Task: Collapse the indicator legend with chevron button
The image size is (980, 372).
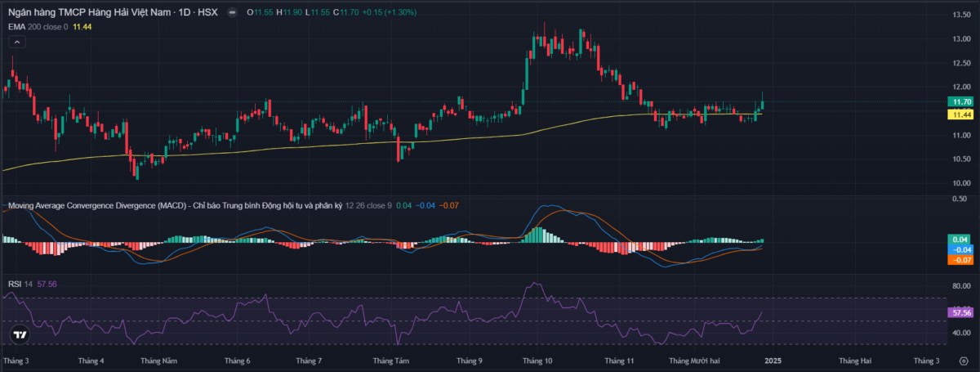Action: tap(16, 43)
